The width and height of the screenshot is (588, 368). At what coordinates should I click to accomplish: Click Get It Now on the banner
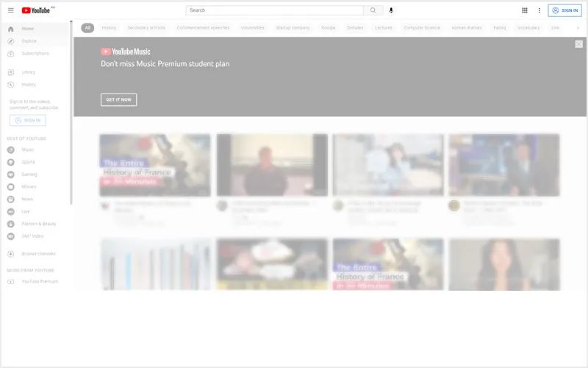click(x=118, y=99)
